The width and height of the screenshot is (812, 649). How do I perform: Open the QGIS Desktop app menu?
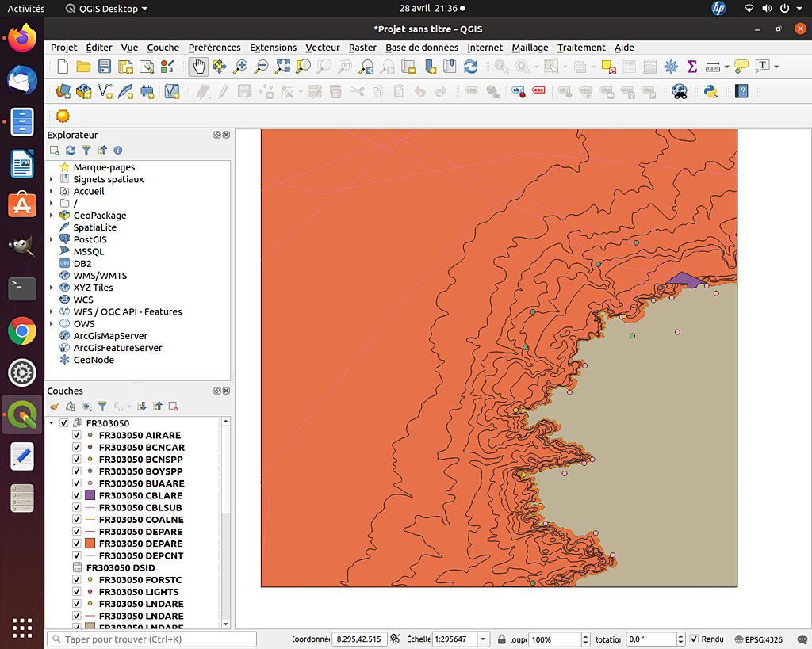coord(107,8)
